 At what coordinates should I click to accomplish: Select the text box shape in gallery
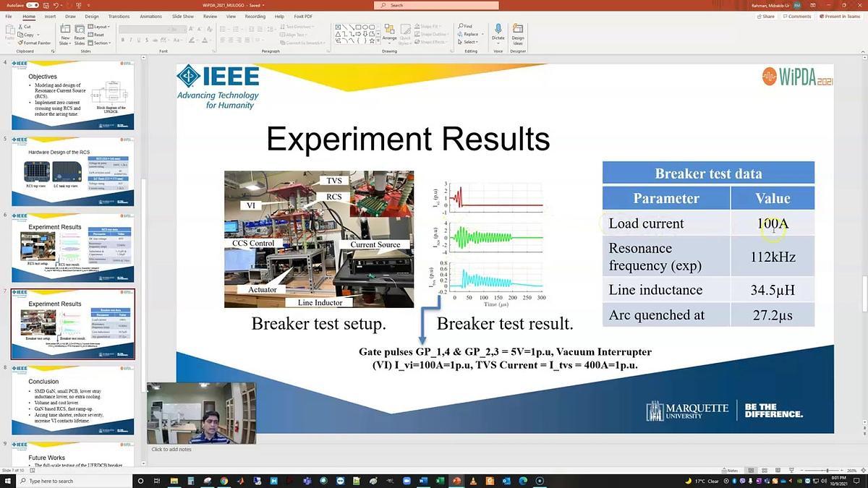337,27
